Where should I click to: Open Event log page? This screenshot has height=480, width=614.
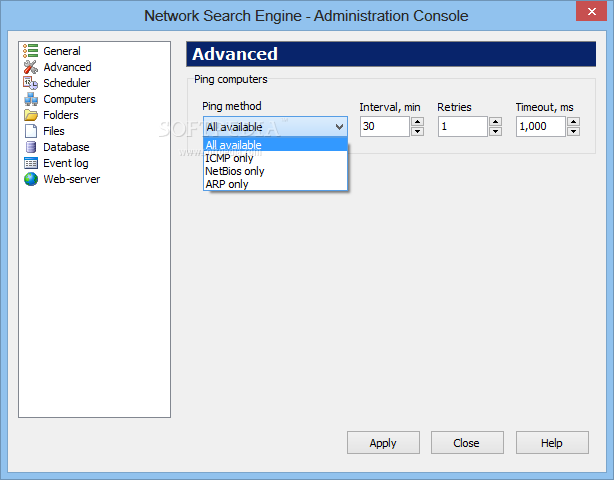[66, 163]
